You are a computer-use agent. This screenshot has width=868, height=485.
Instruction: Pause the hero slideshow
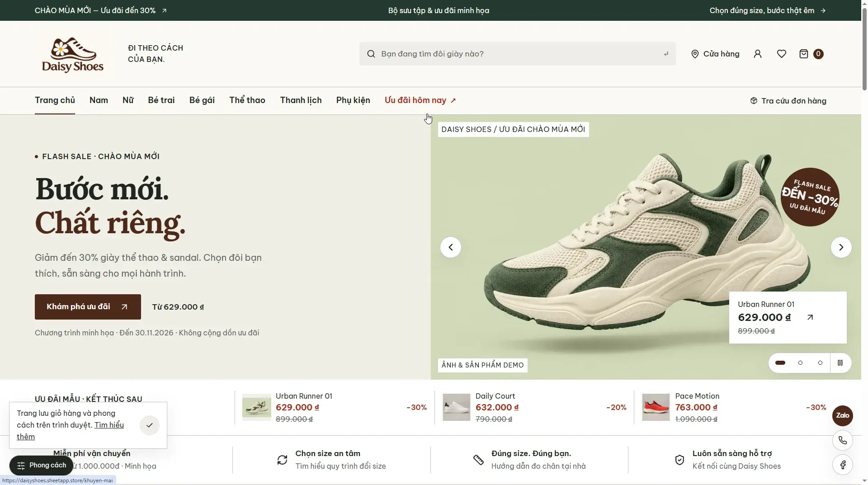(840, 363)
